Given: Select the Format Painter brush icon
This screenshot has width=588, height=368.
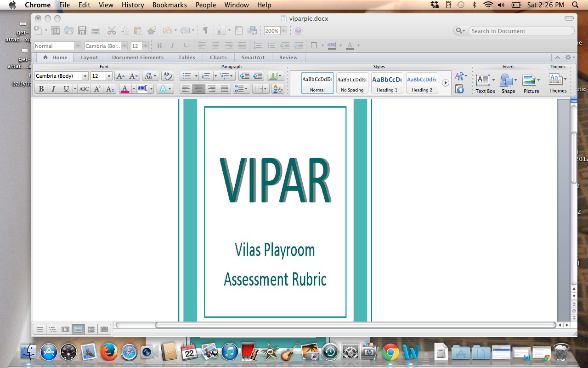Looking at the screenshot, I should pos(152,31).
